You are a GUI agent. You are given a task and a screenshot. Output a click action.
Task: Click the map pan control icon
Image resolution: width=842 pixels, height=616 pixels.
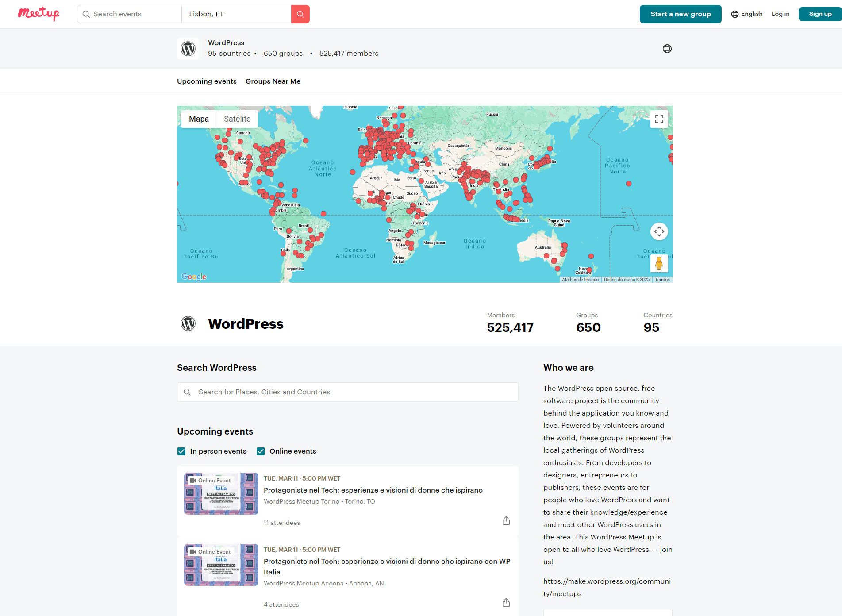659,231
